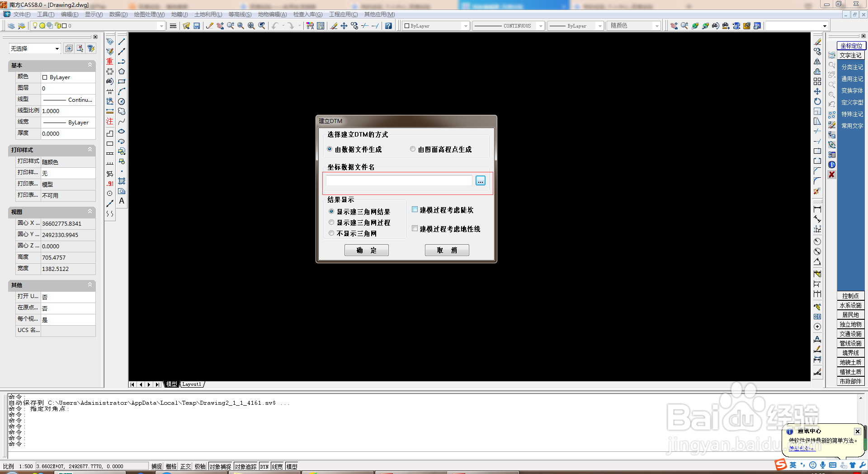Select the Ellipse draw tool
The image size is (868, 474).
122,131
